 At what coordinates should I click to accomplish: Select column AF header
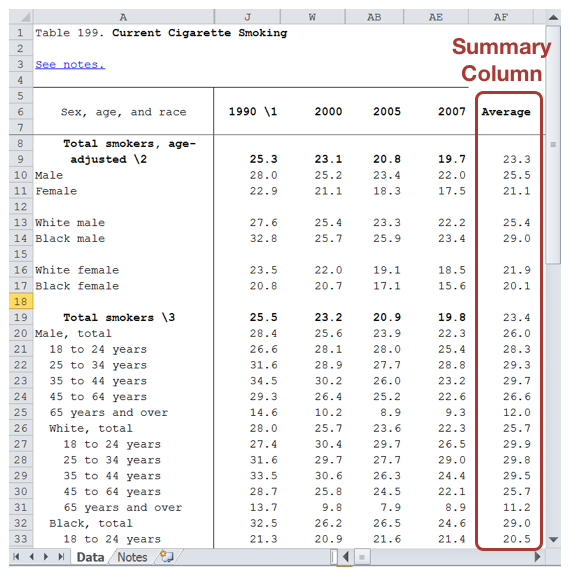(501, 17)
